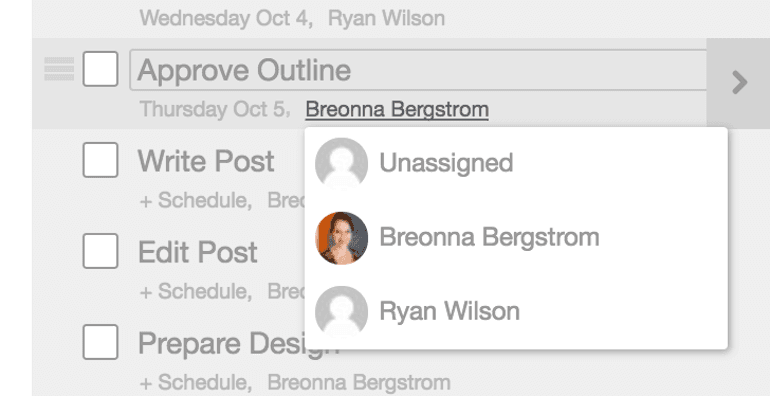Image resolution: width=770 pixels, height=396 pixels.
Task: Check the Approve Outline checkbox
Action: pos(100,69)
